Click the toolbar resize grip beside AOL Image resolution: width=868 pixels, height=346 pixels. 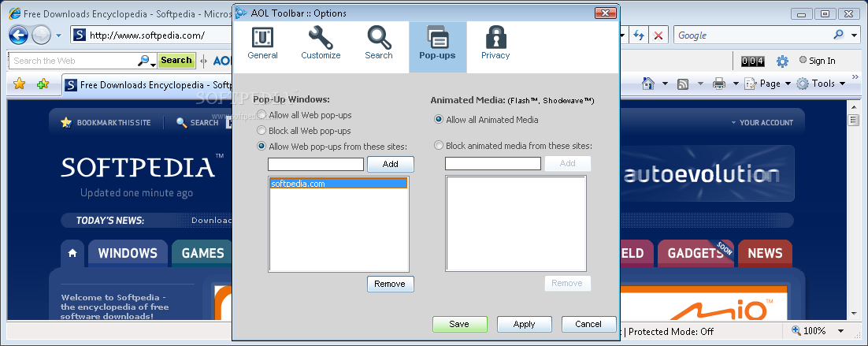[204, 61]
